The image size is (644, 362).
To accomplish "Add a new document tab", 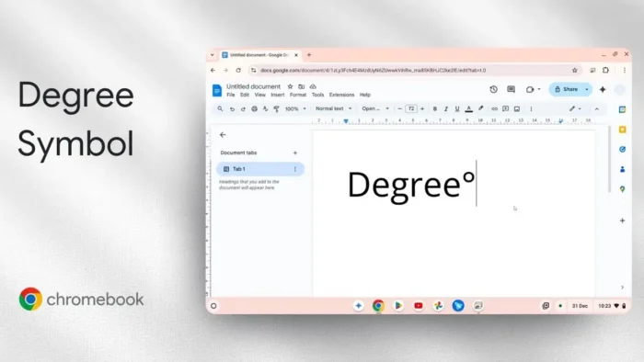I will pyautogui.click(x=295, y=153).
